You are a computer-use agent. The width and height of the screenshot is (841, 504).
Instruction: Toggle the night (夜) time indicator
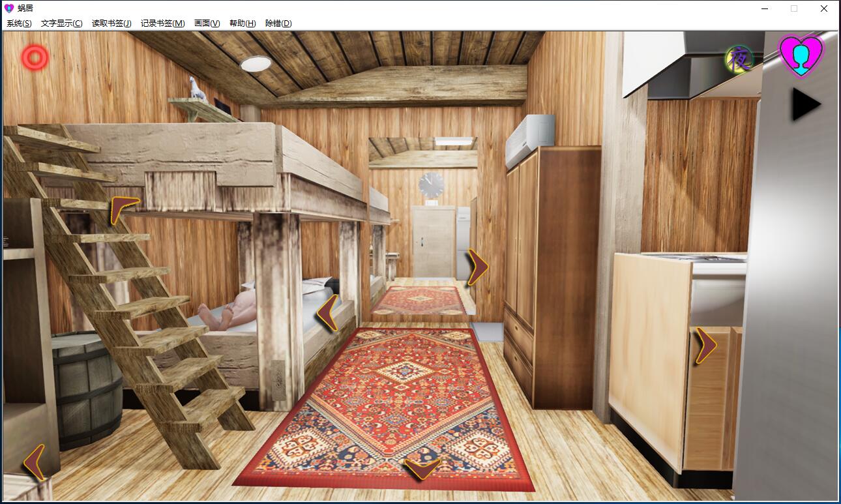[x=739, y=61]
